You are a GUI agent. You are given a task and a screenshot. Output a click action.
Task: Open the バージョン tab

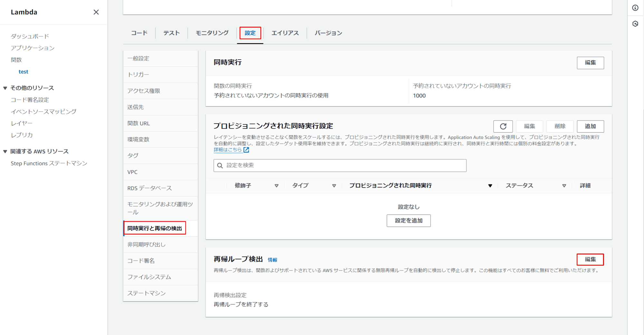coord(328,33)
